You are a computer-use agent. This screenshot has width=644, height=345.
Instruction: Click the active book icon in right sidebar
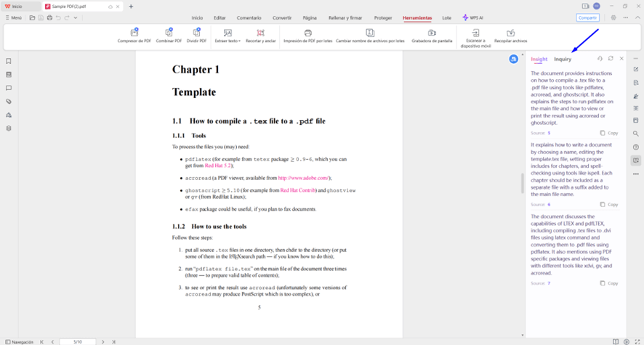click(x=636, y=161)
